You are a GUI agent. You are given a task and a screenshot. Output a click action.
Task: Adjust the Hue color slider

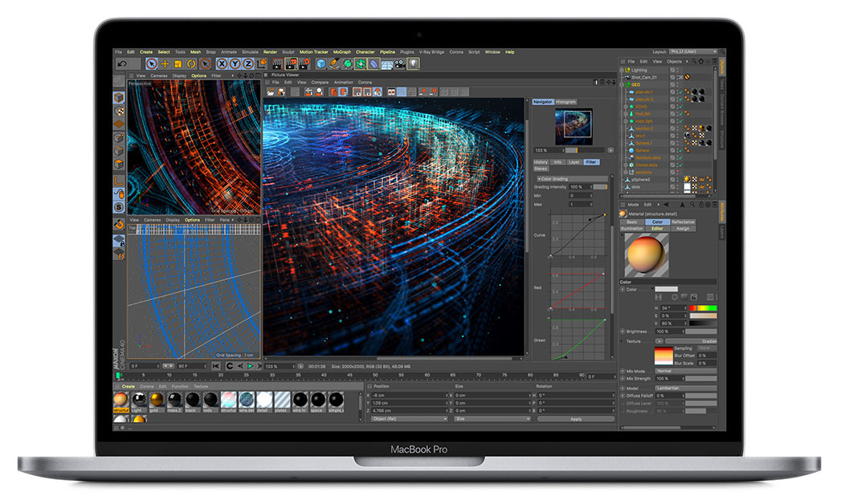(x=703, y=308)
